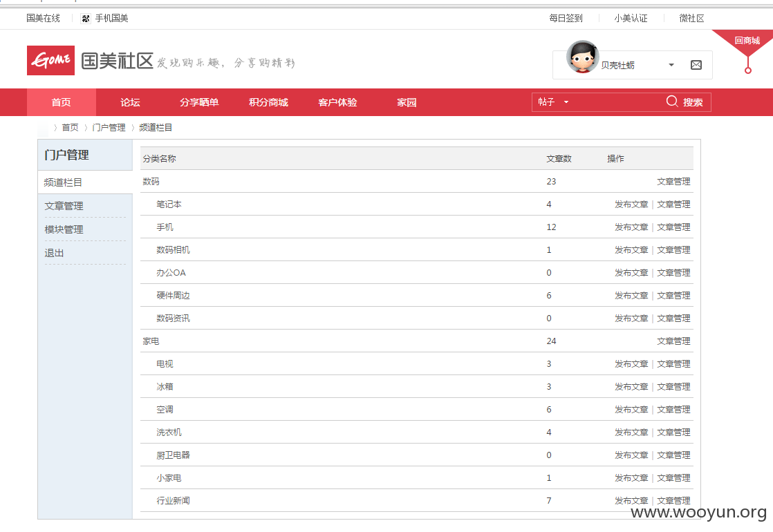
Task: Click 文章管理 for 洗衣机 row
Action: point(673,433)
